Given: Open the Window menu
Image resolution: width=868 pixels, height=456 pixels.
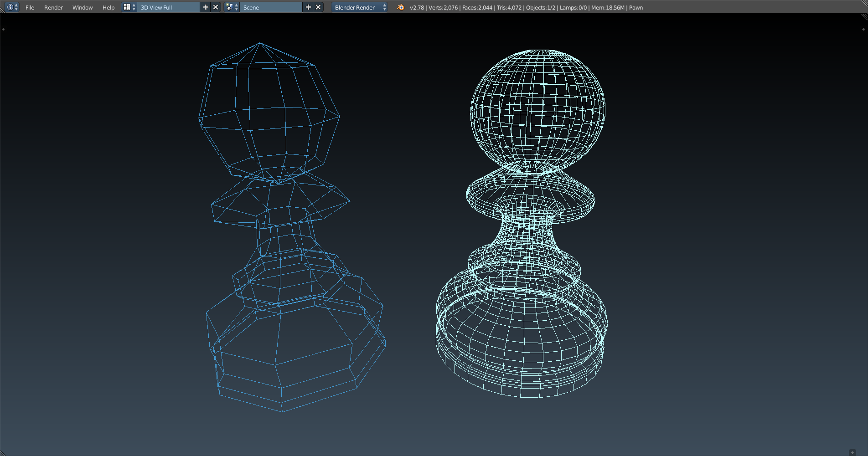Looking at the screenshot, I should tap(82, 7).
